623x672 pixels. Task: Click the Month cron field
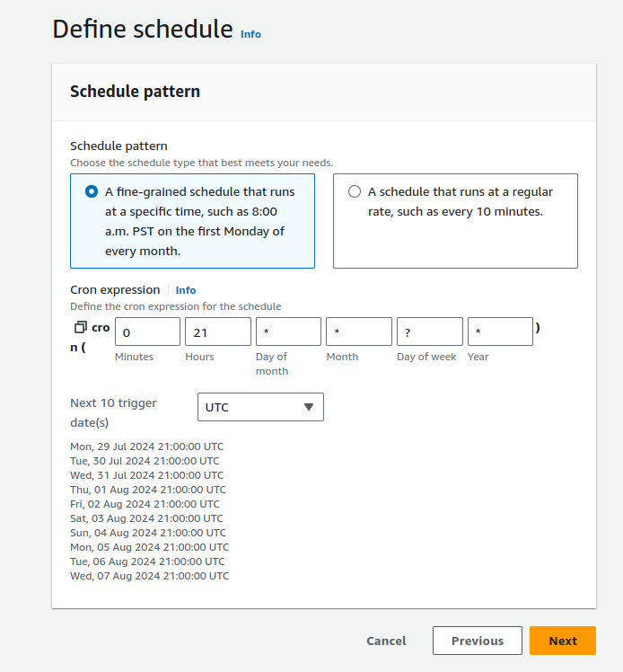coord(358,332)
